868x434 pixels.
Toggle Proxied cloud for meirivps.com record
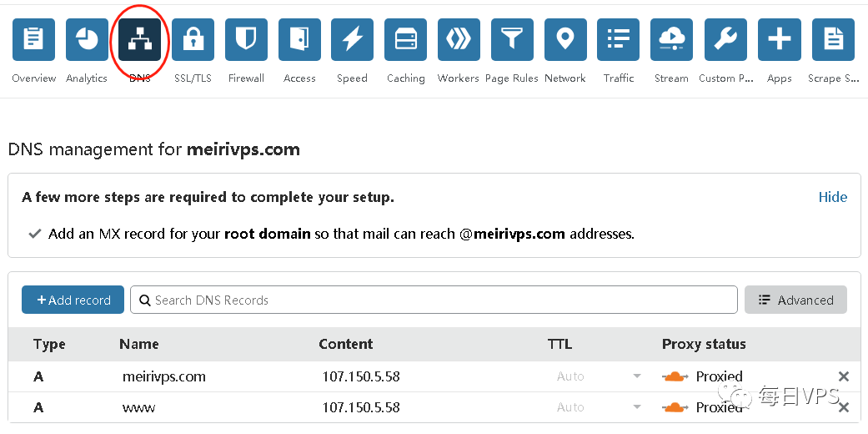[x=675, y=376]
